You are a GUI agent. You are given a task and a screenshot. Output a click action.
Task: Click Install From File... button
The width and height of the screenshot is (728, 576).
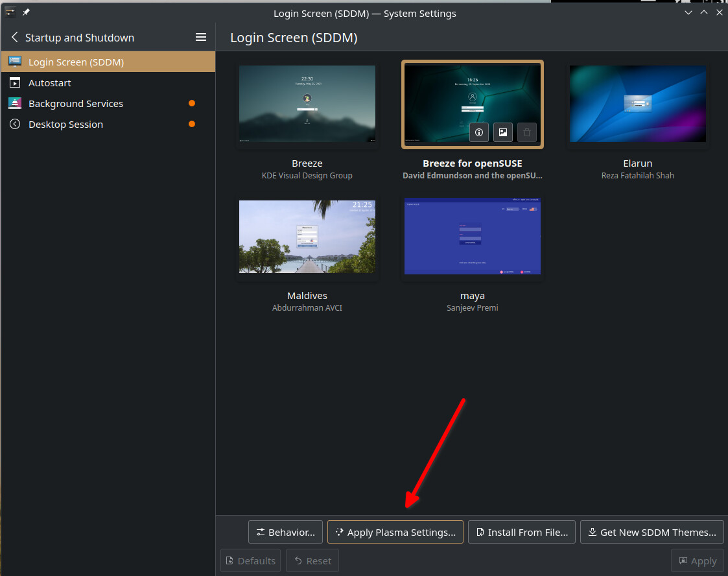tap(522, 532)
